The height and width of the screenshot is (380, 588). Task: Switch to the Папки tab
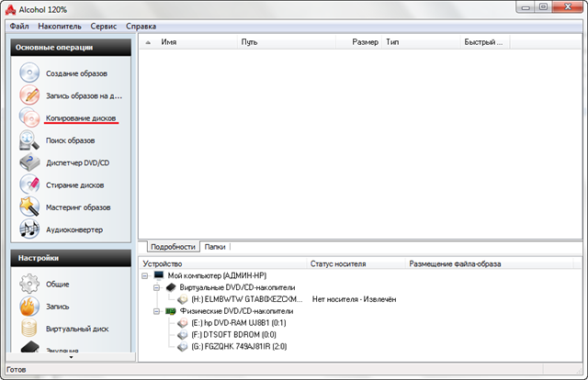(x=215, y=247)
